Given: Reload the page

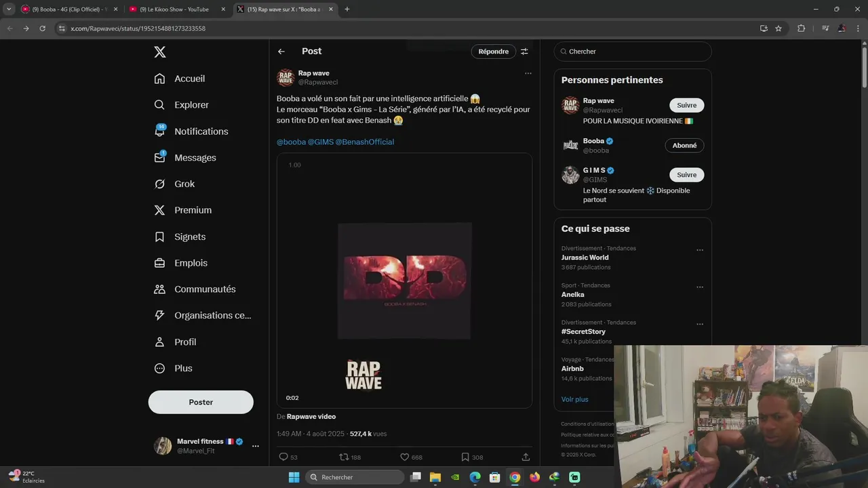Looking at the screenshot, I should point(42,28).
